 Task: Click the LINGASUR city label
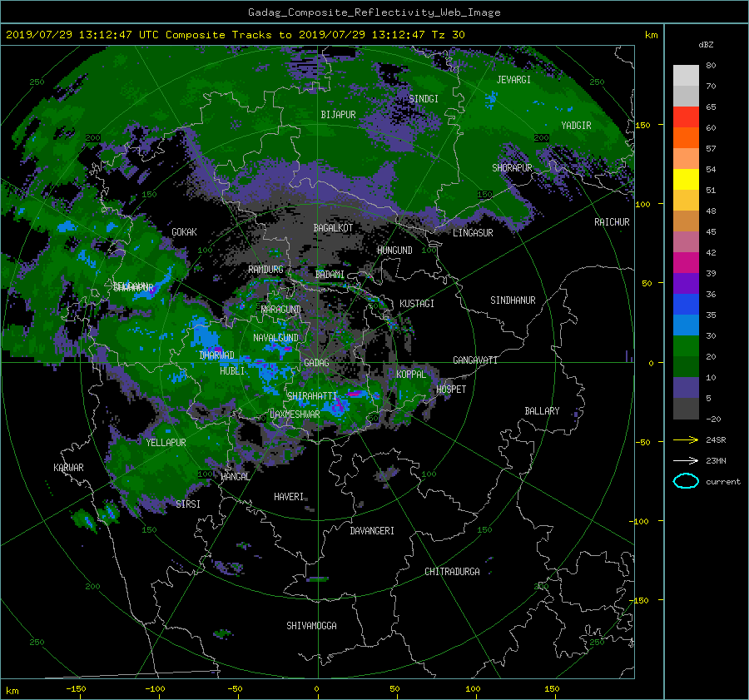point(473,233)
